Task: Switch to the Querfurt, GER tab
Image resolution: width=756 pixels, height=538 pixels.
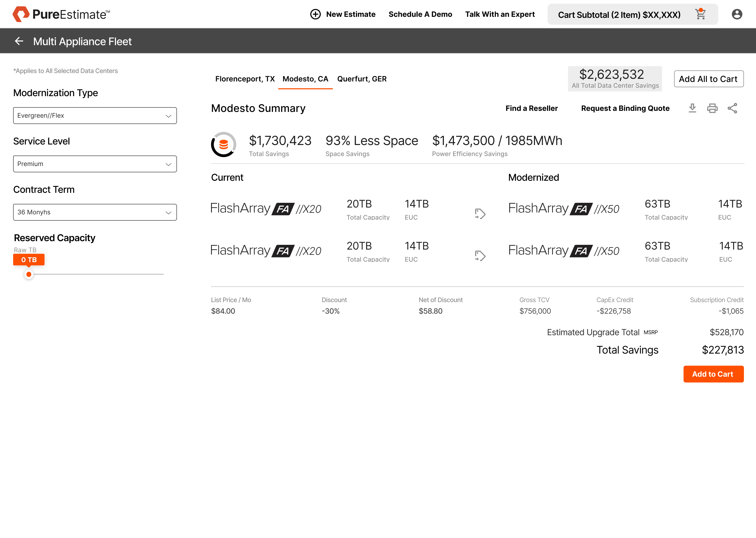Action: tap(362, 79)
